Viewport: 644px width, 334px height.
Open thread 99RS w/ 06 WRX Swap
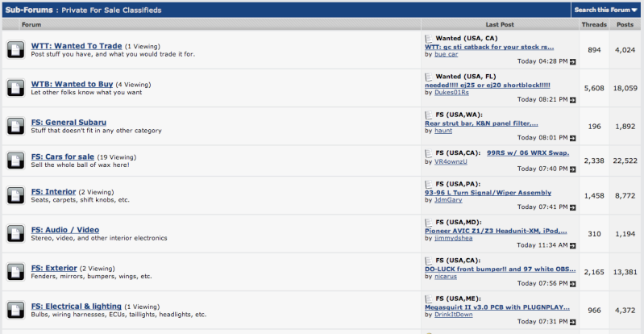click(x=528, y=153)
